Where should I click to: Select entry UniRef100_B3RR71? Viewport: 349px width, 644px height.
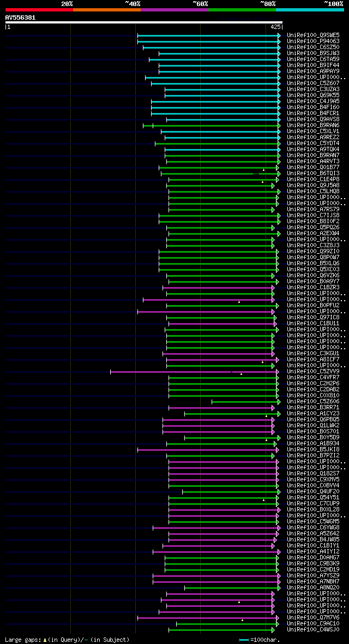pyautogui.click(x=313, y=407)
